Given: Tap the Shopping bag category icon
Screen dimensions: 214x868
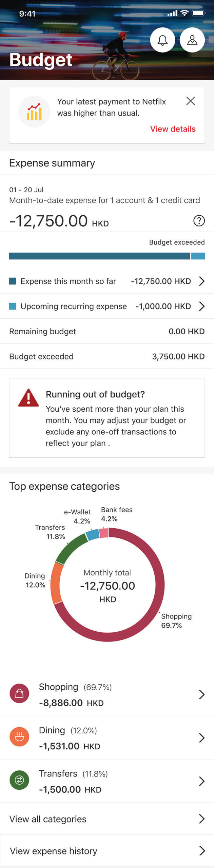Looking at the screenshot, I should [19, 693].
